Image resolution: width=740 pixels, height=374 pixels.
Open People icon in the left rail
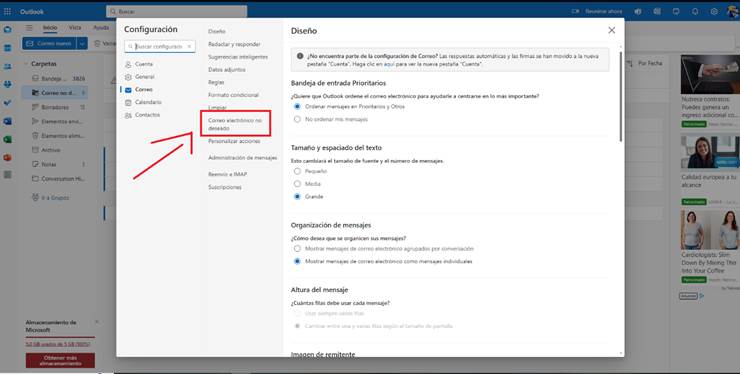(x=8, y=67)
